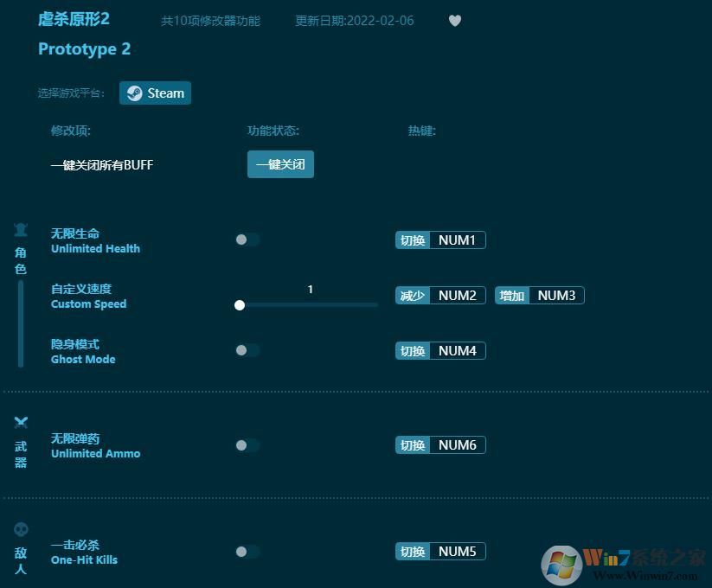Click the heart favorite icon in the header
Viewport: 712px width, 588px height.
(454, 21)
